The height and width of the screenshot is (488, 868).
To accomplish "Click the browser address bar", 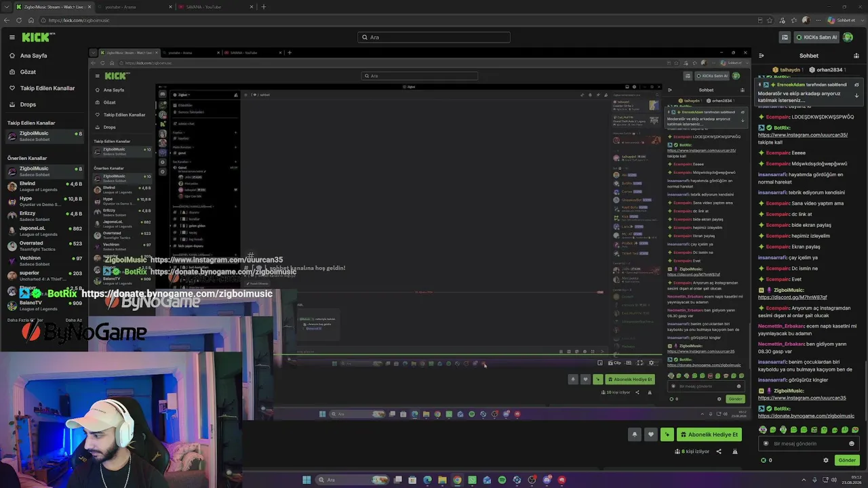I will click(x=400, y=20).
